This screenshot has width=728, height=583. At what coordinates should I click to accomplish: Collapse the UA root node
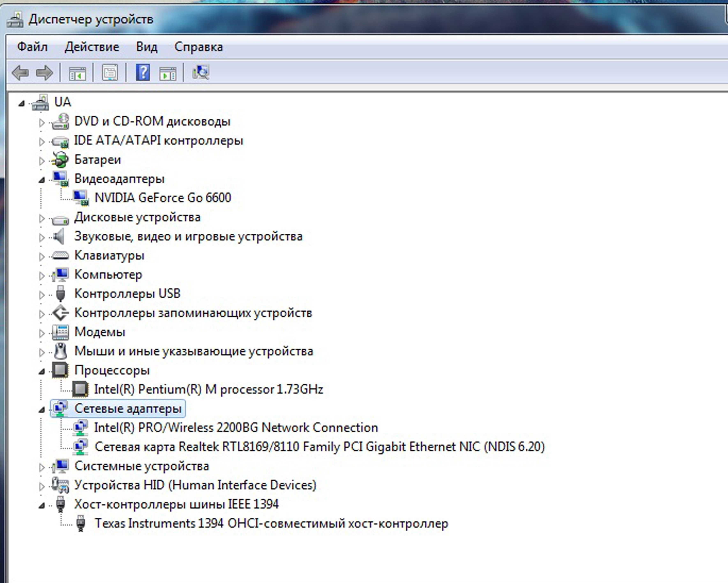(22, 103)
